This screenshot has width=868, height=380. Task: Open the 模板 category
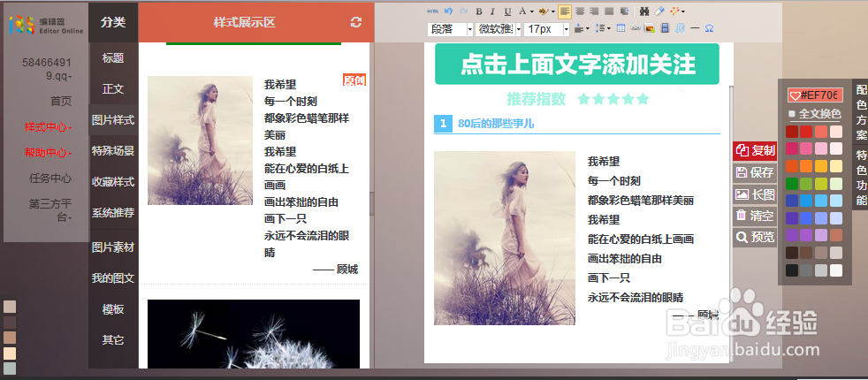coord(113,309)
